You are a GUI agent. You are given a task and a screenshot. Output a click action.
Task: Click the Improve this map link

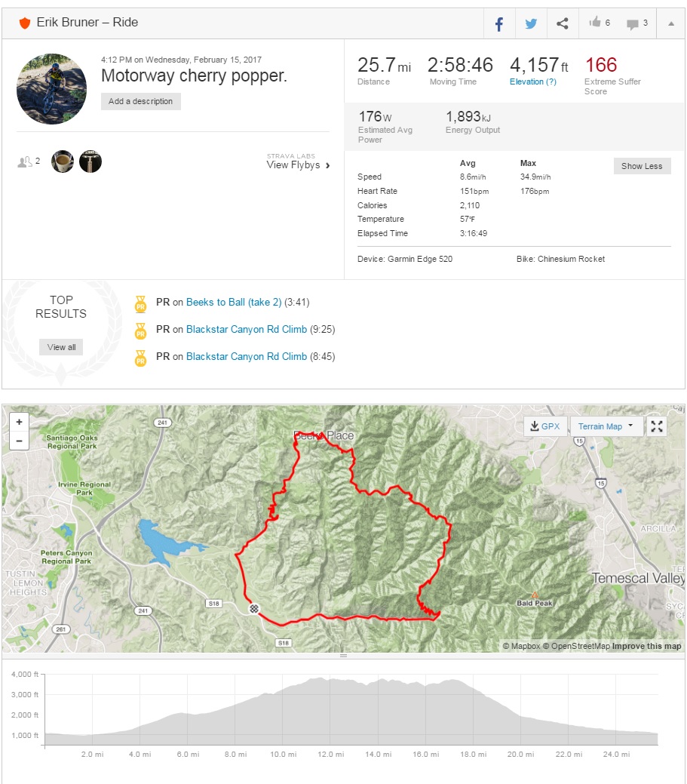point(646,646)
